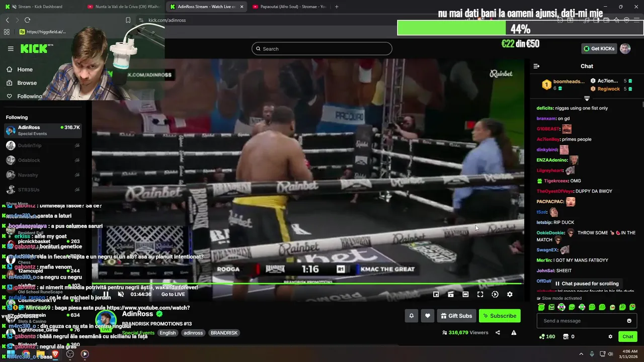This screenshot has height=362, width=644.
Task: Click the English tag
Action: [168, 333]
